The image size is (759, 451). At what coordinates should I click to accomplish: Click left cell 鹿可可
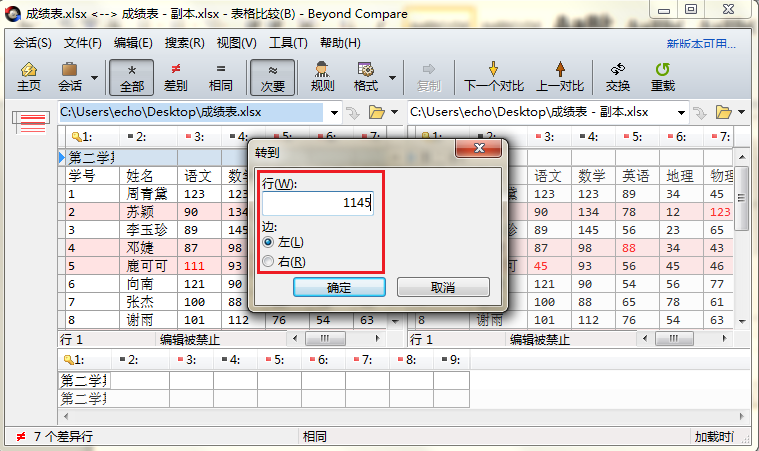pos(147,266)
